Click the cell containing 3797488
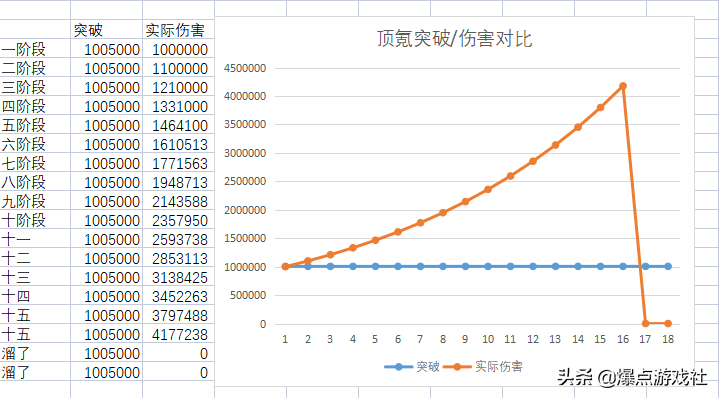Screen dimensions: 719x398 point(178,315)
